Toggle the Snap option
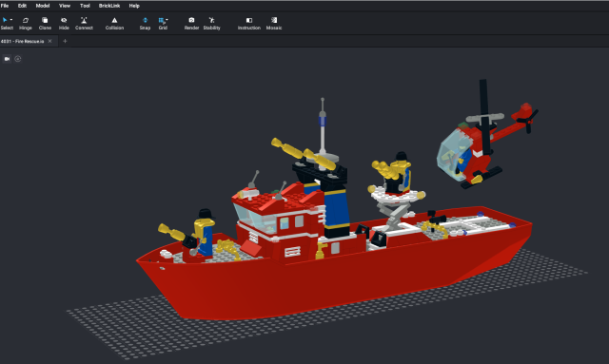 click(145, 23)
